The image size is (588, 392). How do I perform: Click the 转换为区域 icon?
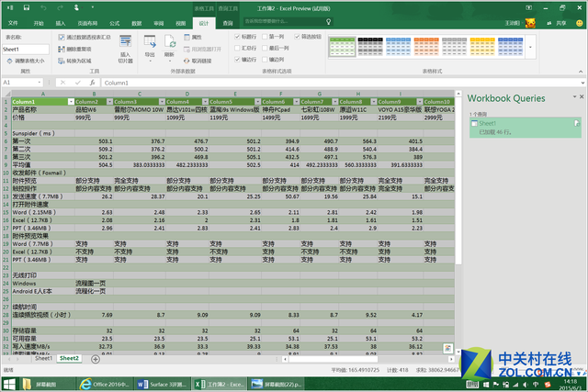(62, 61)
